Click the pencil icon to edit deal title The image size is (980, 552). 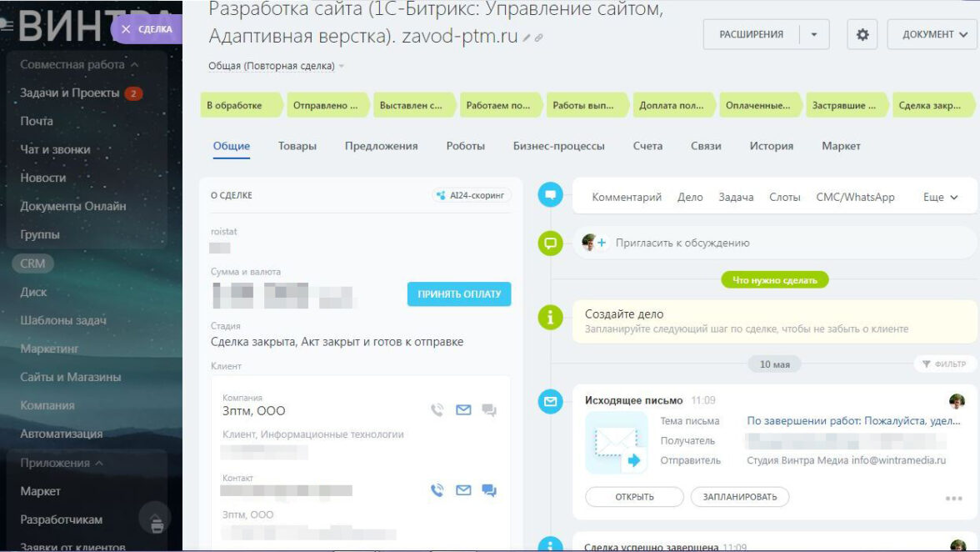pyautogui.click(x=527, y=38)
